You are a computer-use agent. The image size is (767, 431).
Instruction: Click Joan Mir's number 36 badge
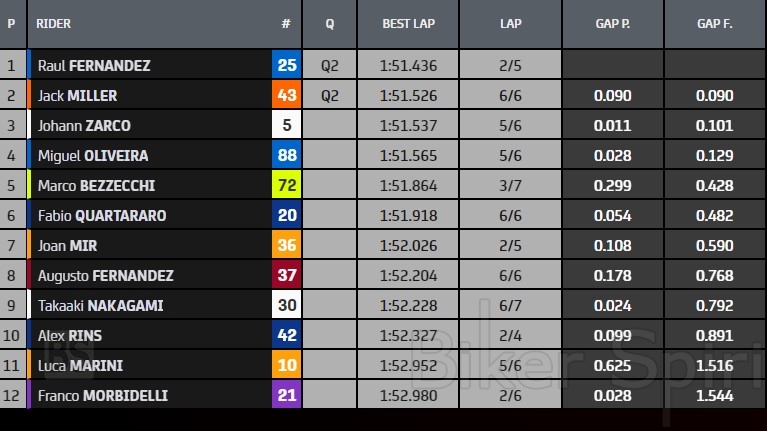pyautogui.click(x=287, y=246)
